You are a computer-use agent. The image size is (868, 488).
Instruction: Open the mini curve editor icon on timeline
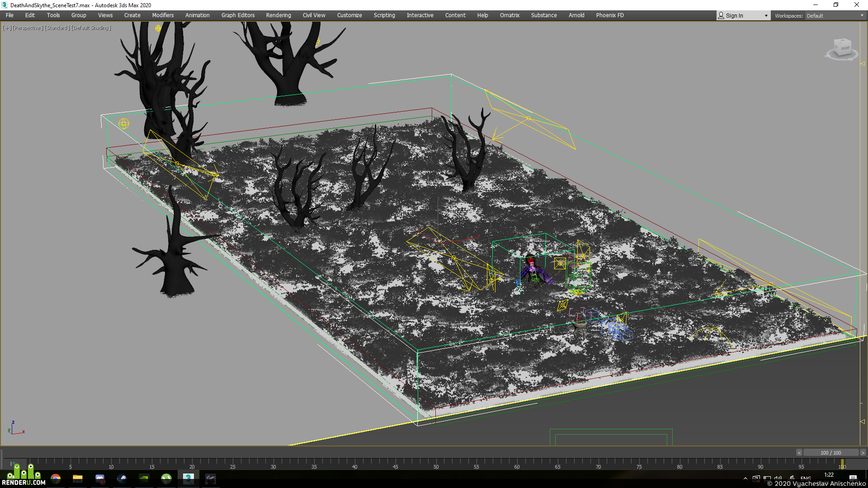12,463
